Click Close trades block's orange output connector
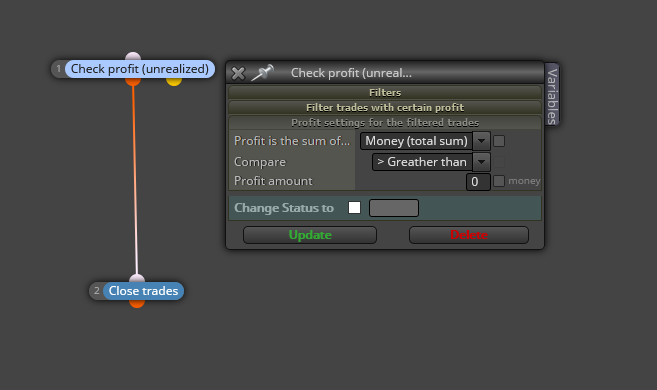 [137, 303]
